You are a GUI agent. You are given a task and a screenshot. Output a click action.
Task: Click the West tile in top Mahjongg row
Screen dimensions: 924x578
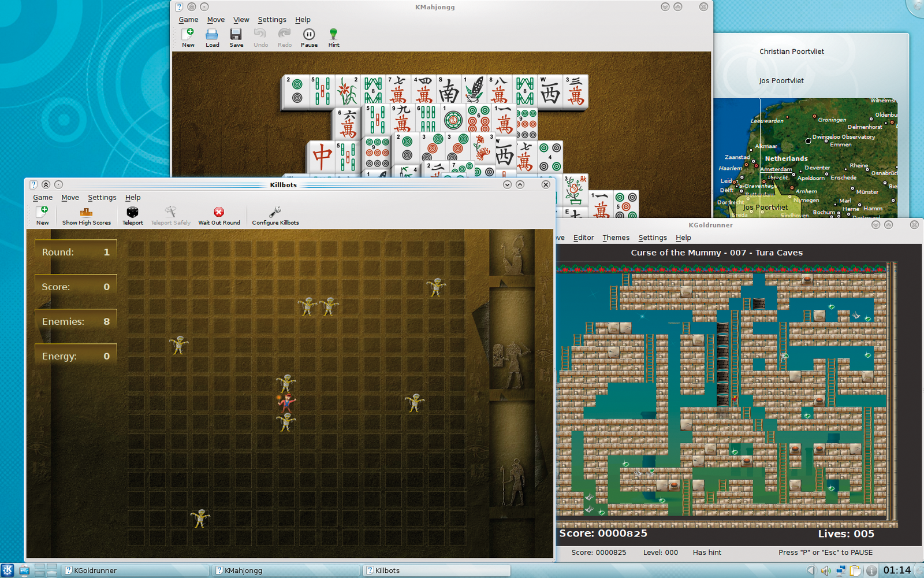(550, 92)
